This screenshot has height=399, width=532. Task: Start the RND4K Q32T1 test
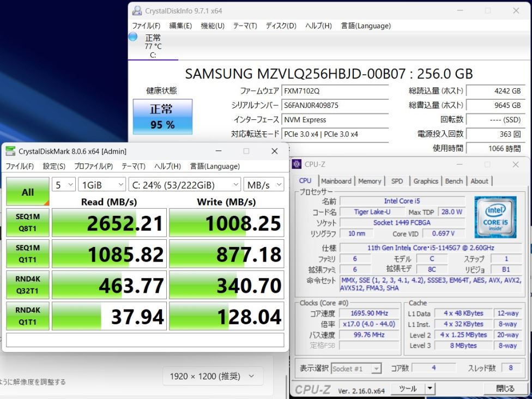(x=28, y=285)
